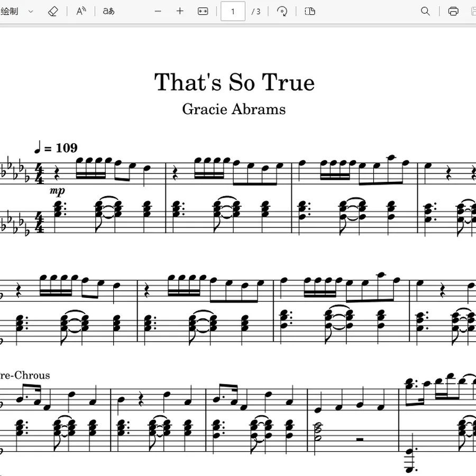Image resolution: width=476 pixels, height=476 pixels.
Task: Select the eraser tool
Action: [53, 12]
